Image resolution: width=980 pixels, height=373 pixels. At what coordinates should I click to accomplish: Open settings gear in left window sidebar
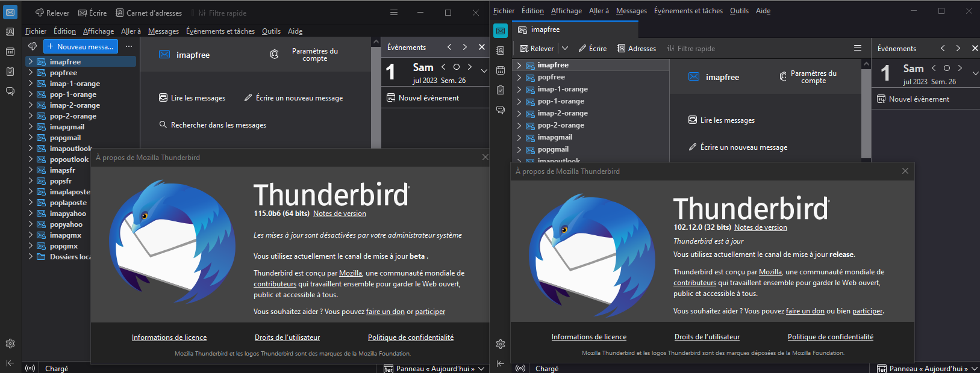click(x=10, y=344)
